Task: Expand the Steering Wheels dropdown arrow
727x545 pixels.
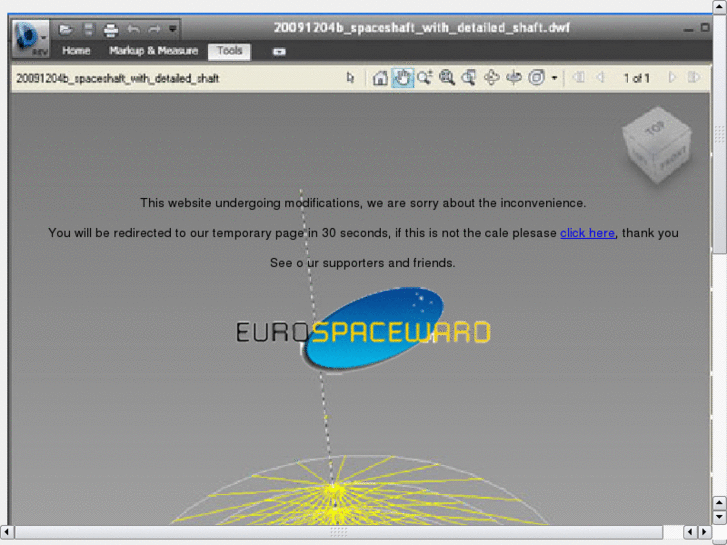Action: tap(554, 78)
